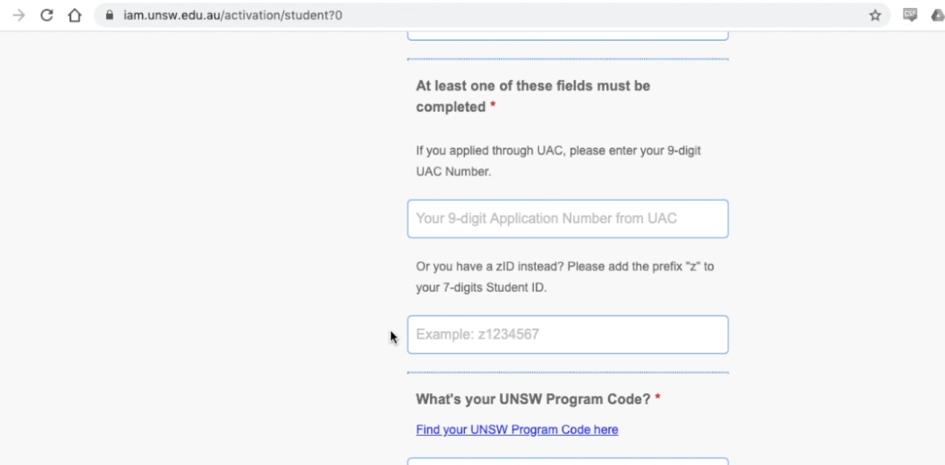Click the partially visible field at form top
Screen dimensions: 945x465
567,36
